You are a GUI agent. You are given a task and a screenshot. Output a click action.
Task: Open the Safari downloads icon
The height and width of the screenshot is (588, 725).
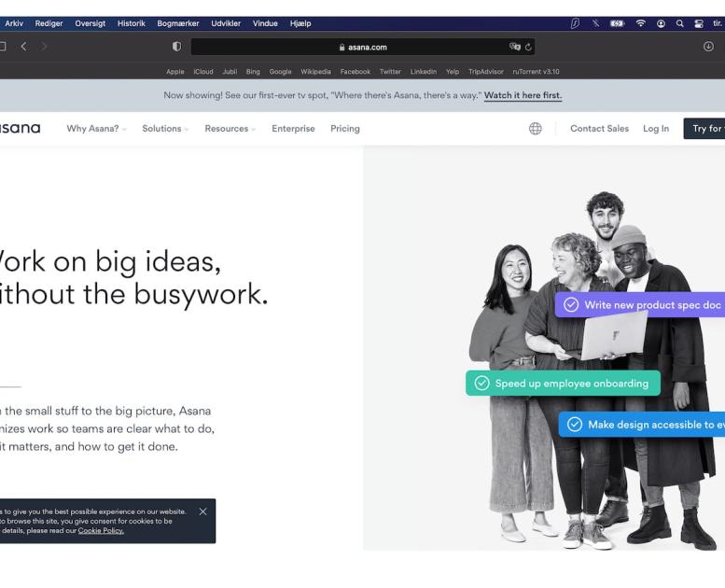tap(708, 47)
